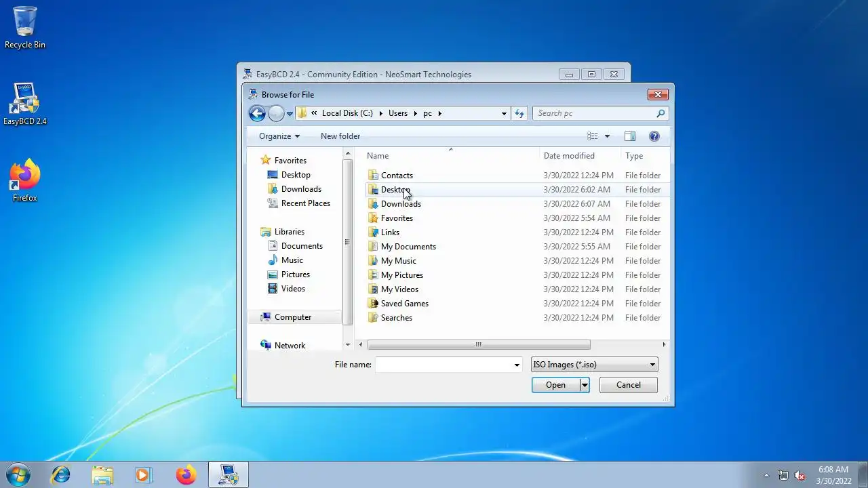This screenshot has height=488, width=868.
Task: Select the My Music folder icon
Action: click(x=373, y=261)
